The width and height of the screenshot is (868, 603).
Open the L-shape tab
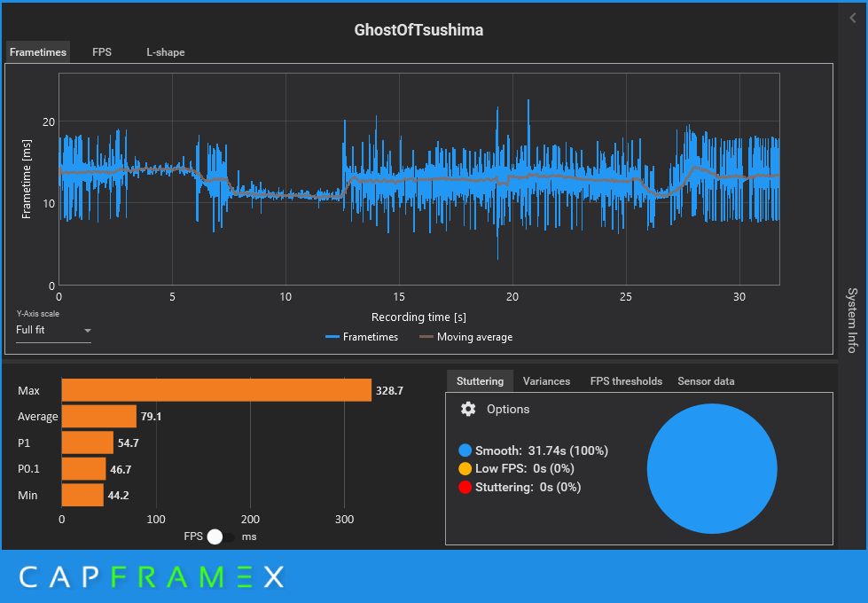point(166,52)
